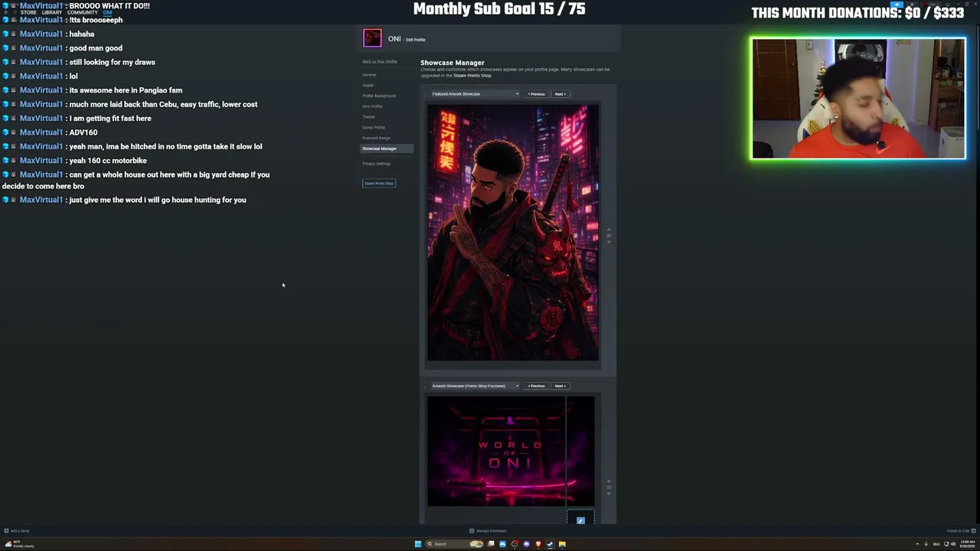This screenshot has height=551, width=980.
Task: Click Next on the Featured Artwork Showcase
Action: pyautogui.click(x=560, y=94)
